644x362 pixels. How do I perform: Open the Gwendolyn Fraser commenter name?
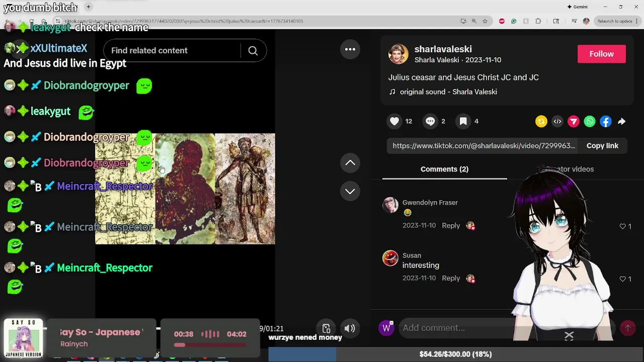point(430,202)
